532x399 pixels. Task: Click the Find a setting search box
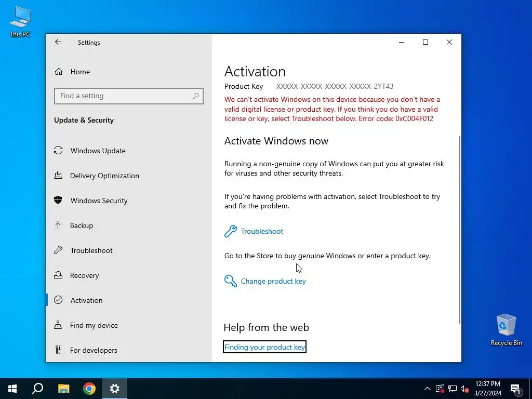pyautogui.click(x=129, y=96)
